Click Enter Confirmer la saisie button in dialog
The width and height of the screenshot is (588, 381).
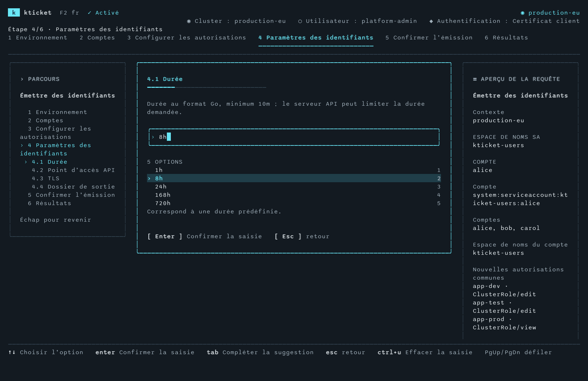point(205,237)
